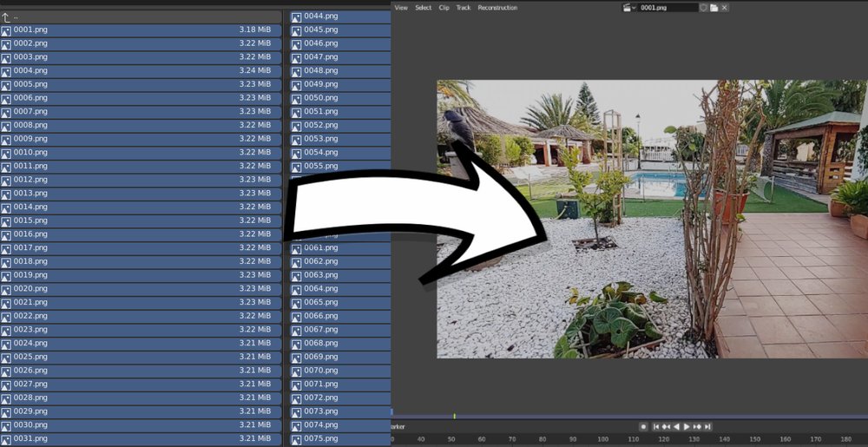The height and width of the screenshot is (447, 868).
Task: Toggle fake user shield for clip
Action: click(x=703, y=8)
